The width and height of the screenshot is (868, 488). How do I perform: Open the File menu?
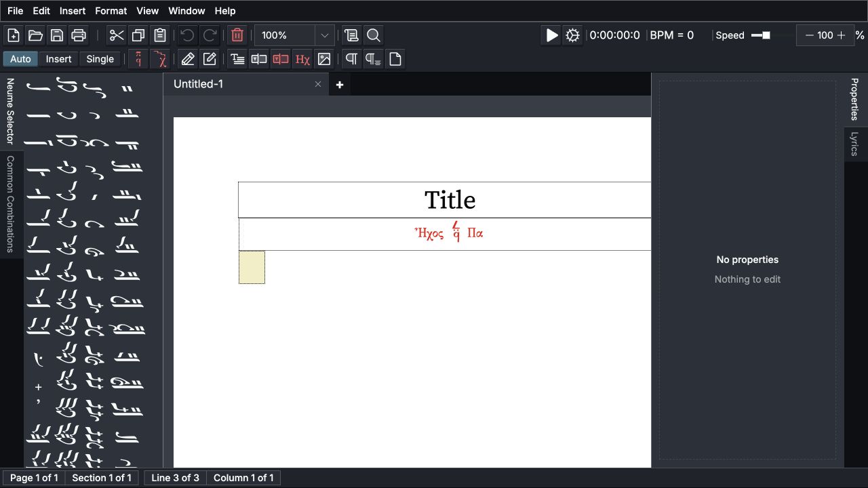(x=15, y=11)
